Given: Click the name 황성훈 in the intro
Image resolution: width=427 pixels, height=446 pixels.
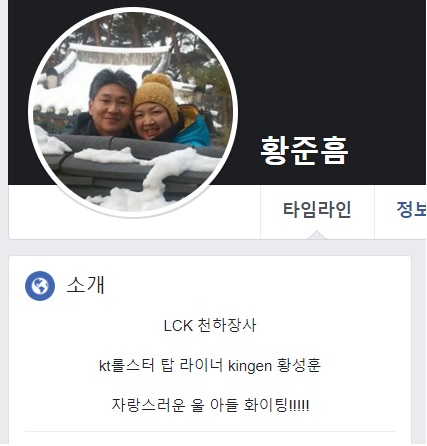Looking at the screenshot, I should pyautogui.click(x=298, y=366).
